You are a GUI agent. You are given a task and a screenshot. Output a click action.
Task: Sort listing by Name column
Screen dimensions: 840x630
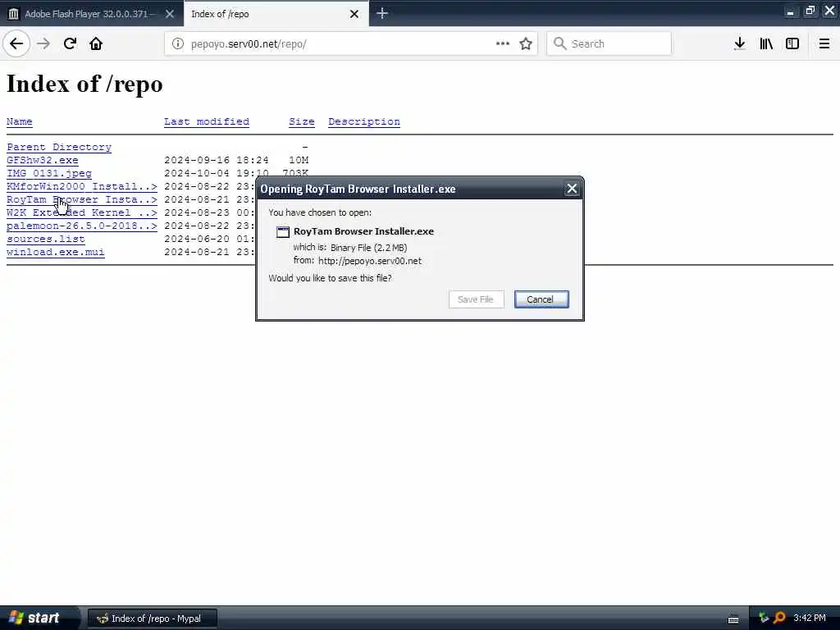click(20, 121)
